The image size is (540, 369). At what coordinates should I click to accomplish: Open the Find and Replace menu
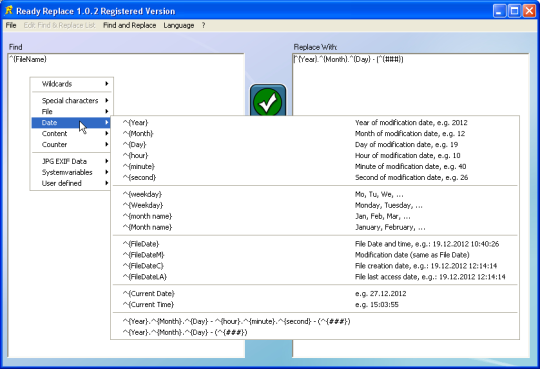click(x=129, y=25)
